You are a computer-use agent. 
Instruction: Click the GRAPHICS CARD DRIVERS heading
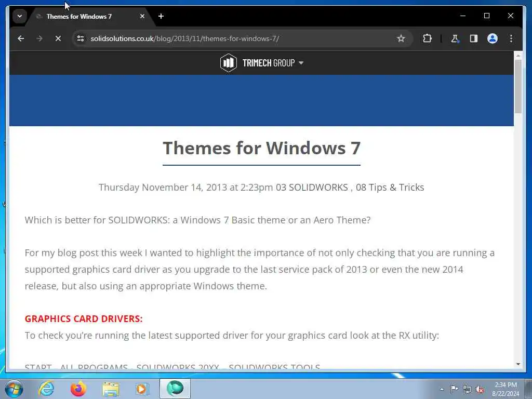tap(84, 319)
